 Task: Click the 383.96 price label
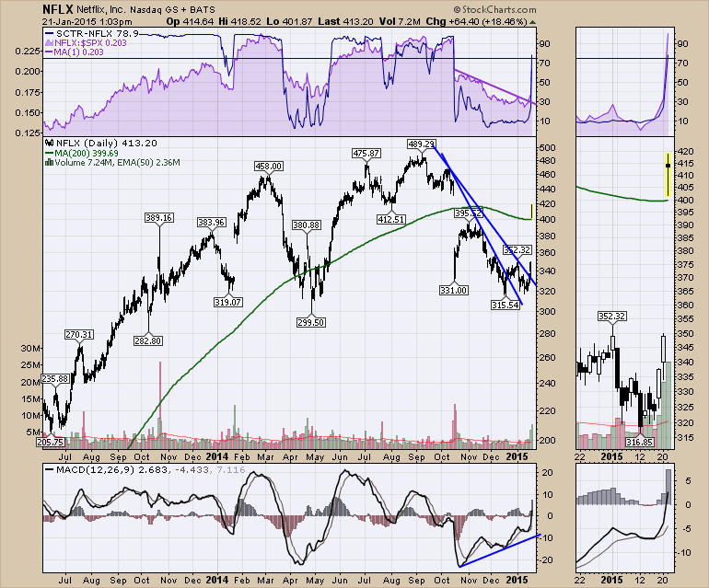tap(211, 223)
